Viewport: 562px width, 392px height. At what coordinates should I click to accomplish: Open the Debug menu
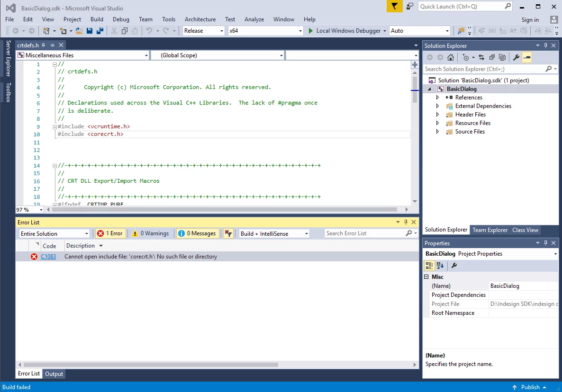pos(121,19)
